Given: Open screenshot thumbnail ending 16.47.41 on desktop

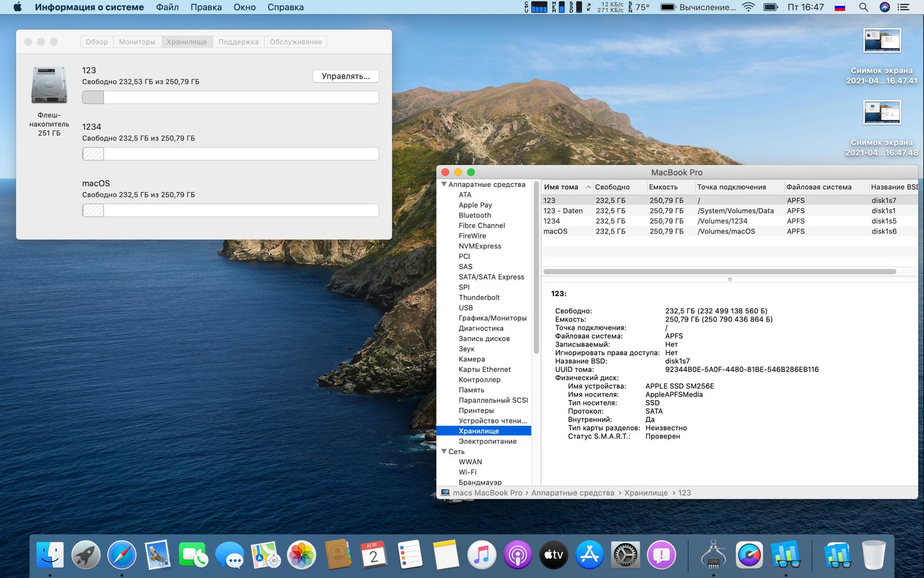Looking at the screenshot, I should pyautogui.click(x=882, y=41).
